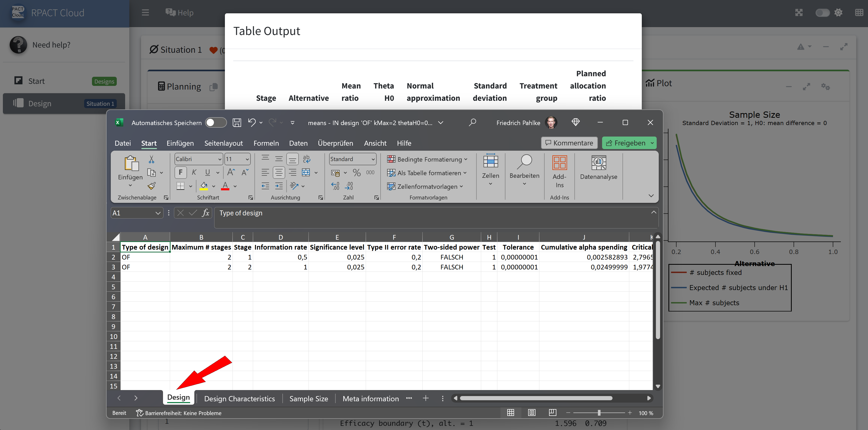Expand the Bedingte Formatierung dropdown

[x=427, y=159]
